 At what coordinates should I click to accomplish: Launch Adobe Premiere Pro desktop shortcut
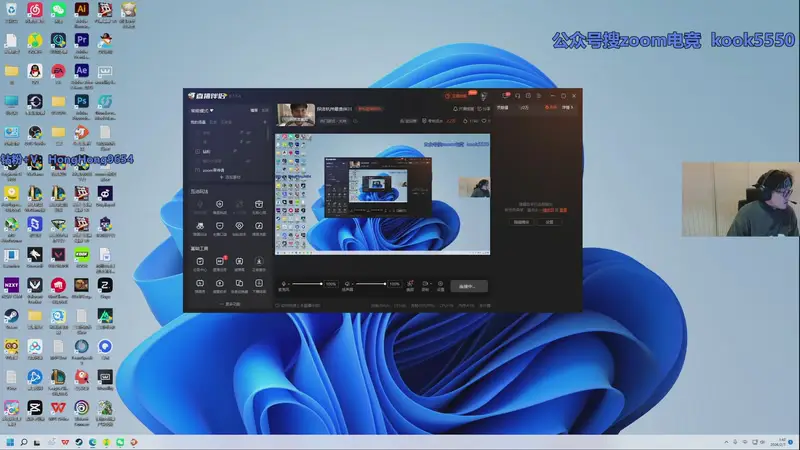point(82,40)
